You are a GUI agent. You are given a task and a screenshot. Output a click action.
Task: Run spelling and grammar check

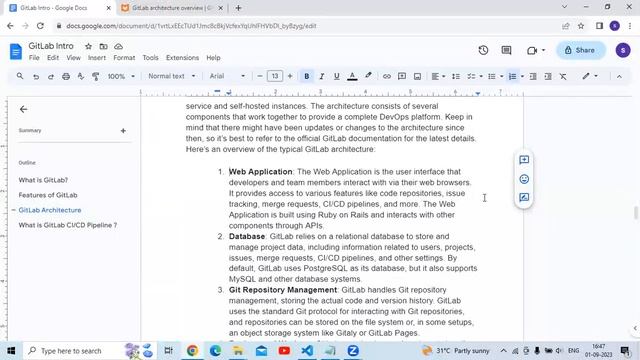[81, 76]
